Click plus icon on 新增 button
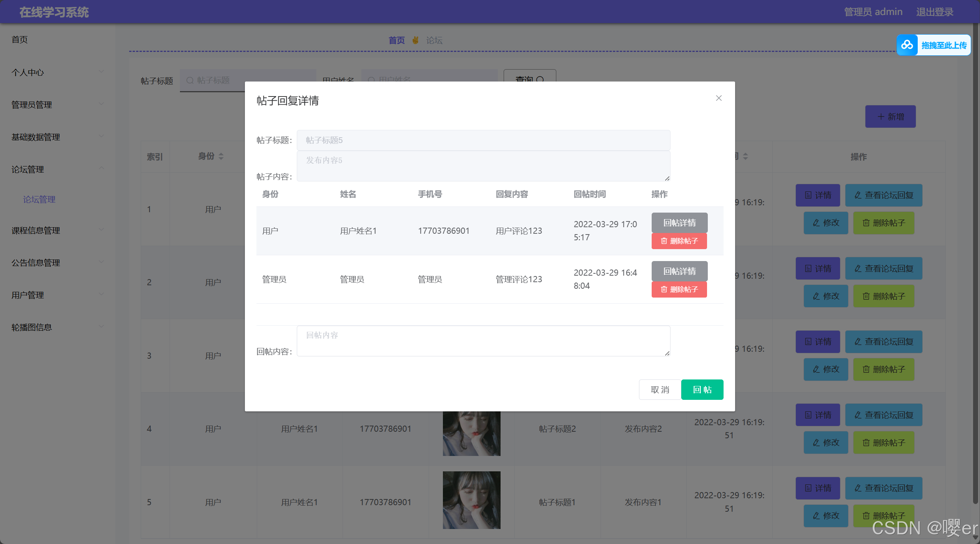This screenshot has height=544, width=980. click(881, 116)
